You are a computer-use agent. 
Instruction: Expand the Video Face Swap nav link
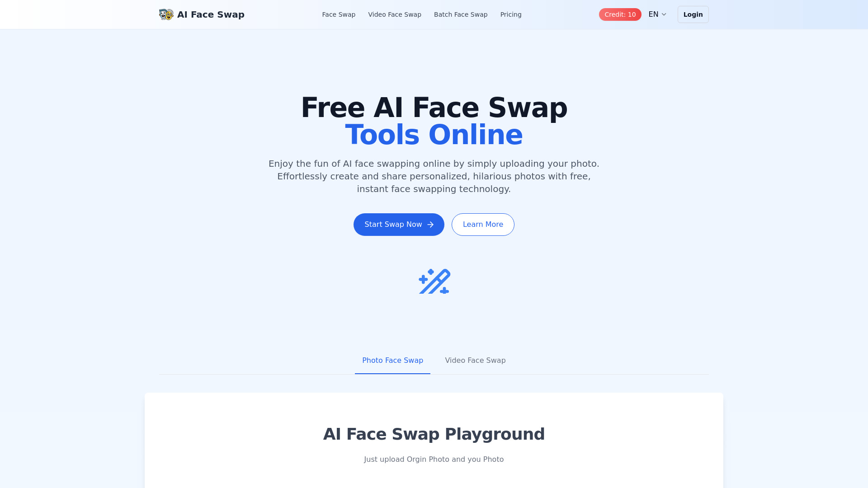pos(395,14)
